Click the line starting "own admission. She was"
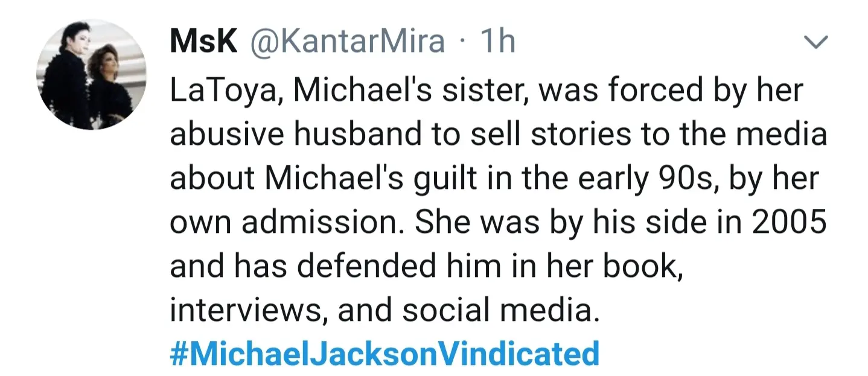 coord(498,223)
